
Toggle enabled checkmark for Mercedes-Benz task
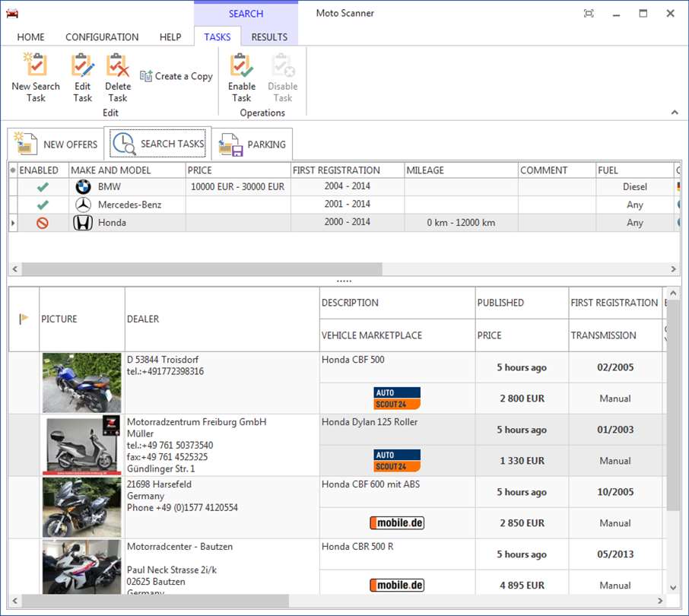[43, 205]
